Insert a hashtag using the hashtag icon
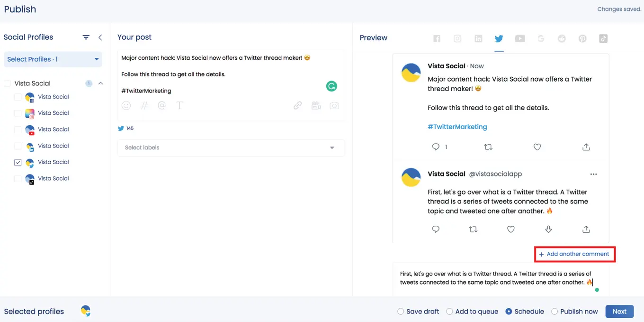The width and height of the screenshot is (644, 322). click(x=144, y=105)
